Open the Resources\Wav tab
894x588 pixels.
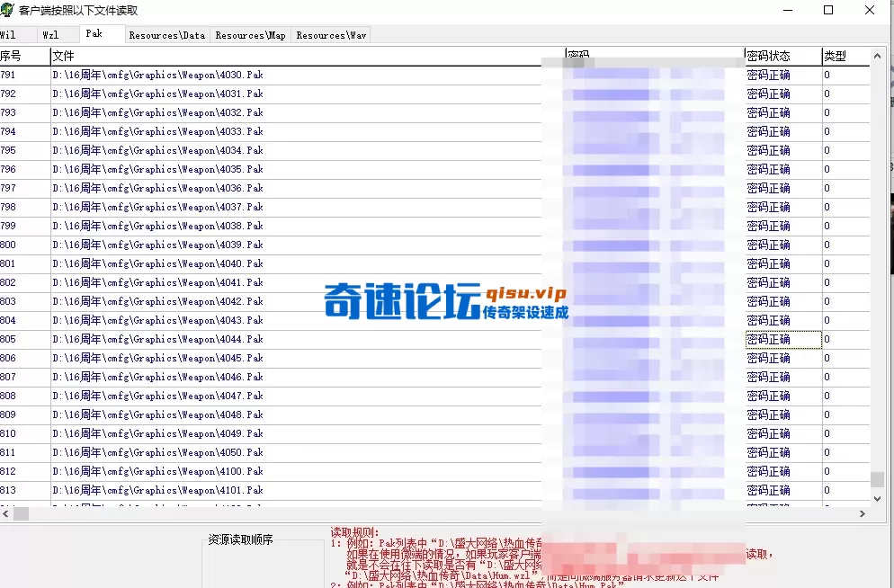point(333,34)
